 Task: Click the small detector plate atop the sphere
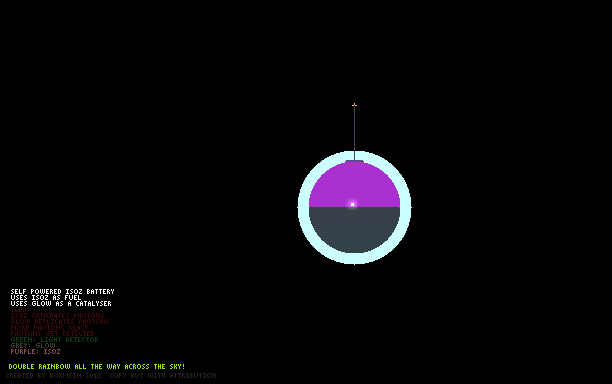click(x=354, y=161)
